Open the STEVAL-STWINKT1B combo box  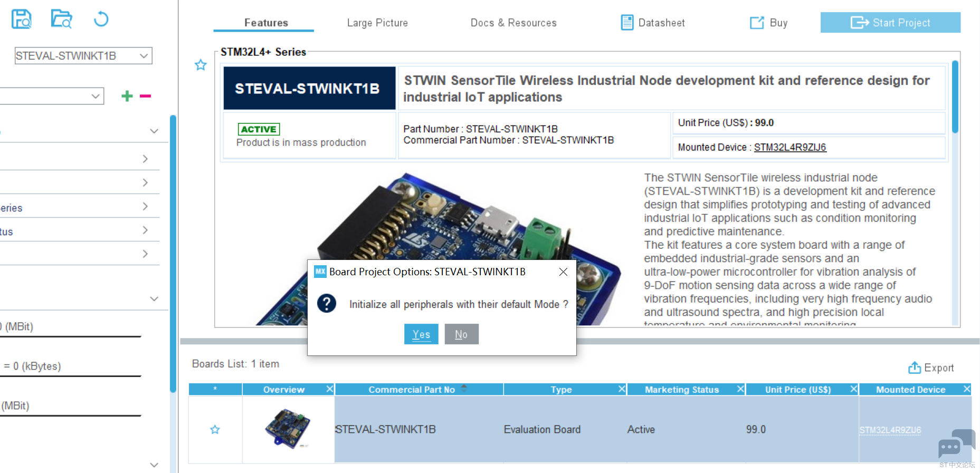coord(83,56)
